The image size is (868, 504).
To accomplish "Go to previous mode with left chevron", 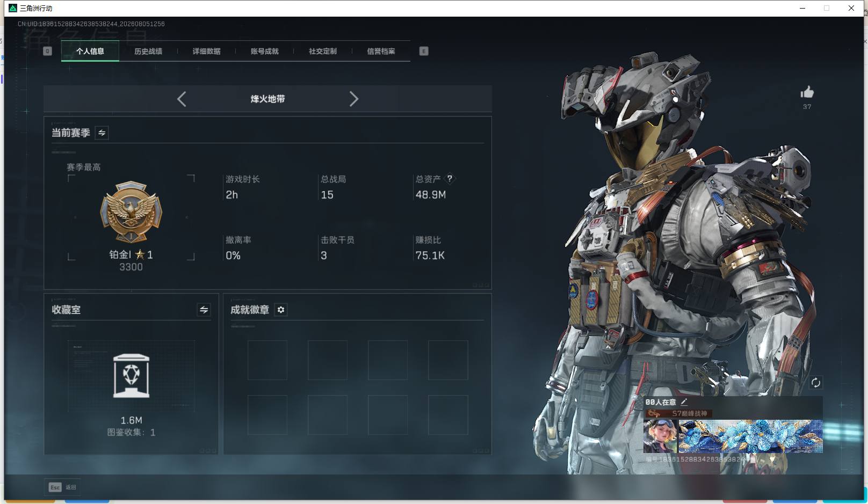I will pos(182,99).
